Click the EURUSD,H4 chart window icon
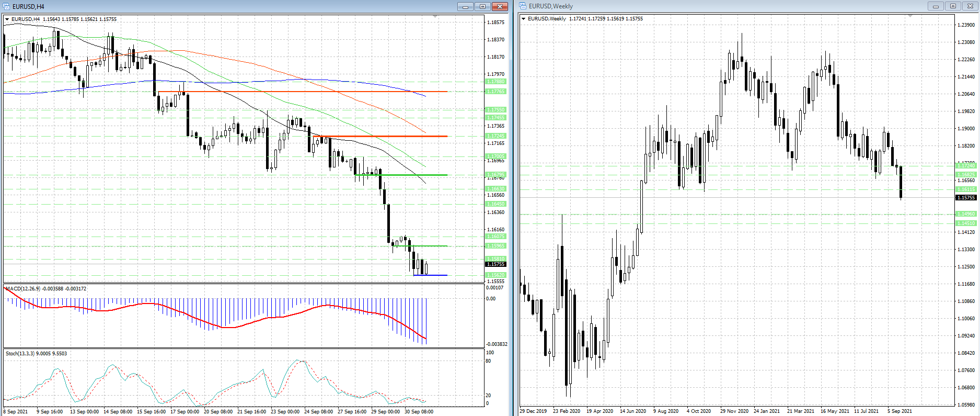The height and width of the screenshot is (416, 980). pos(7,6)
